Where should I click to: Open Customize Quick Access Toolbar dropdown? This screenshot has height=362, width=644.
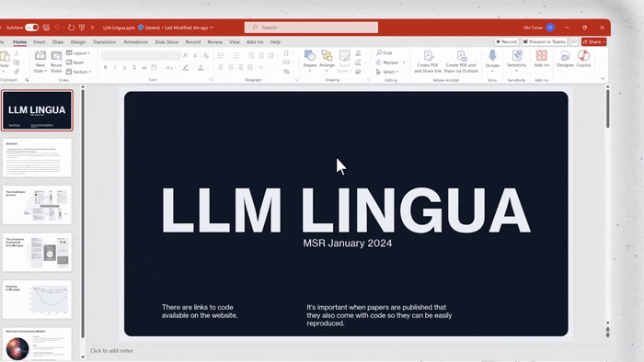[x=92, y=28]
